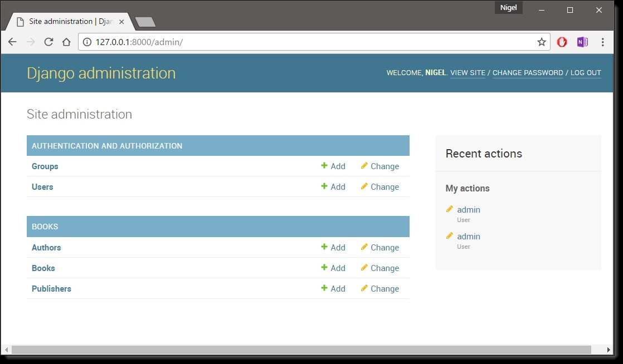This screenshot has height=364, width=623.
Task: Open a new tab button
Action: (145, 22)
